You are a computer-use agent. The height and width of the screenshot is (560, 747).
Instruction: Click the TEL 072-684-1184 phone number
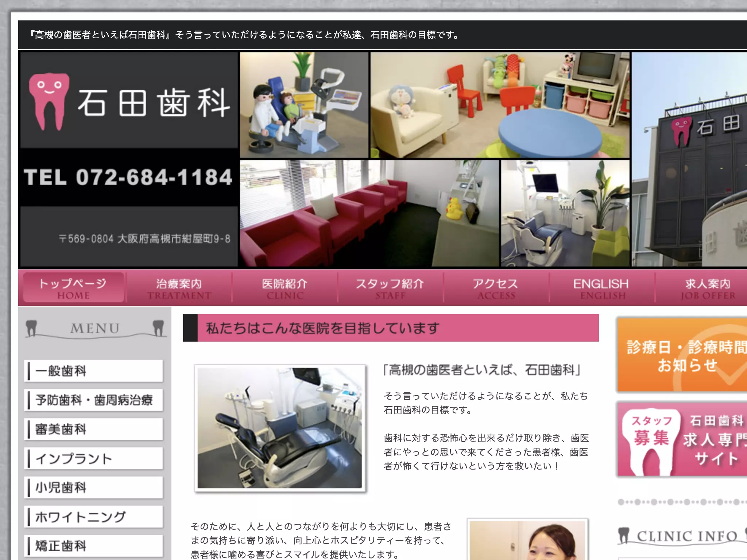[x=128, y=177]
